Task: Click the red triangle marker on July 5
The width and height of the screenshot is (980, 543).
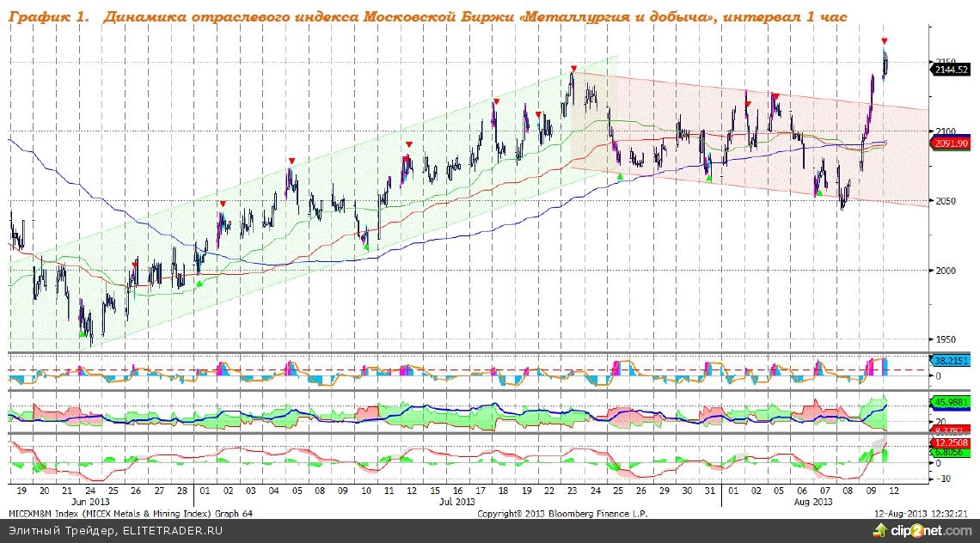Action: click(292, 161)
